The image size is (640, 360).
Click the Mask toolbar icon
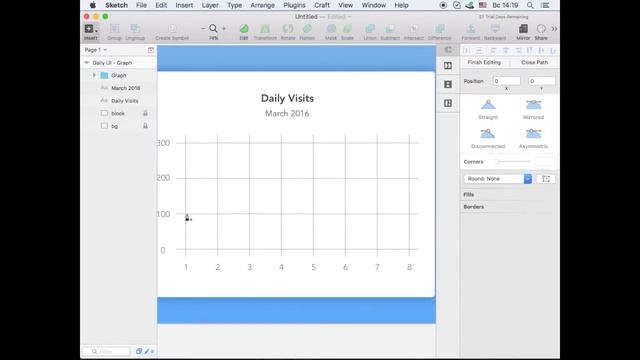pyautogui.click(x=331, y=29)
